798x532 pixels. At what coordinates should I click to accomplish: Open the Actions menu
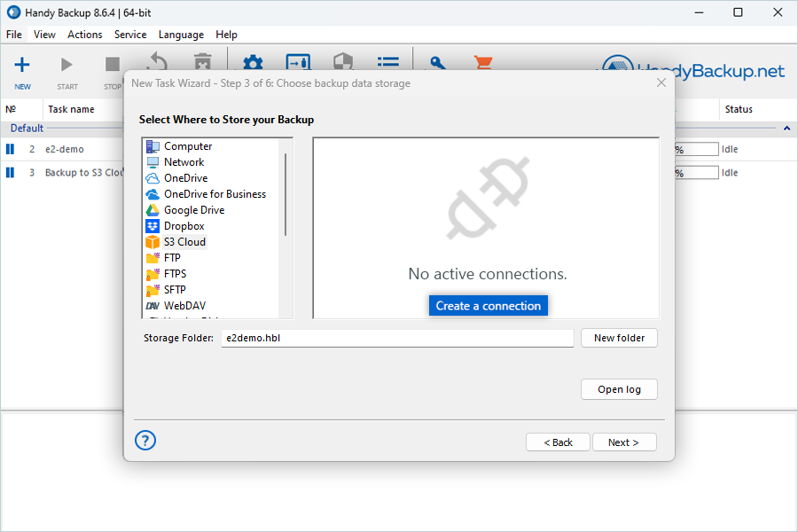click(x=84, y=35)
